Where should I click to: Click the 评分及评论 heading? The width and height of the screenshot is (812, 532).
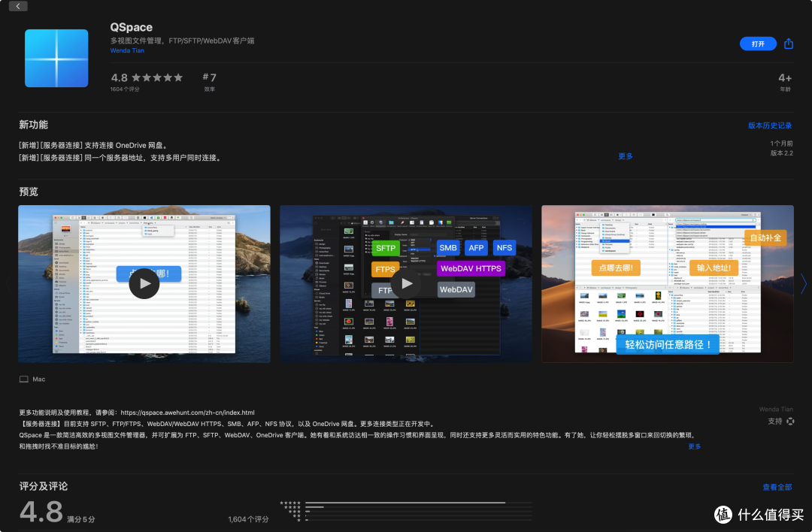44,486
